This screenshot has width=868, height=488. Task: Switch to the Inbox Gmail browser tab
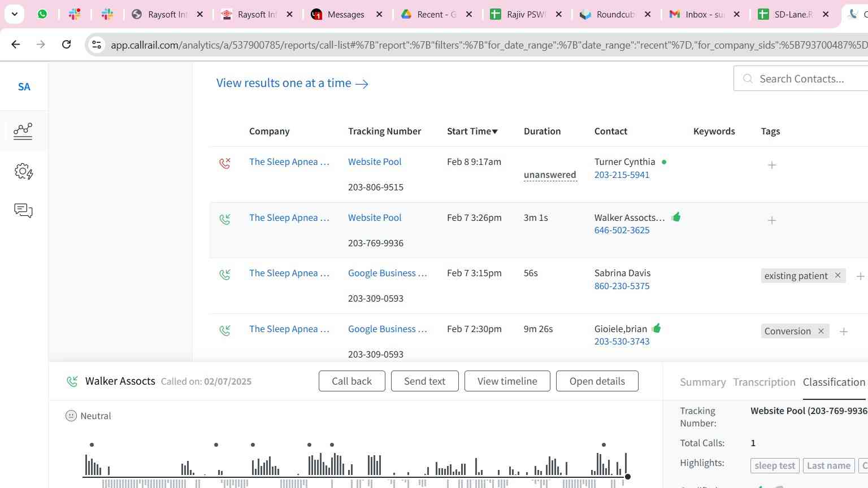pyautogui.click(x=704, y=14)
